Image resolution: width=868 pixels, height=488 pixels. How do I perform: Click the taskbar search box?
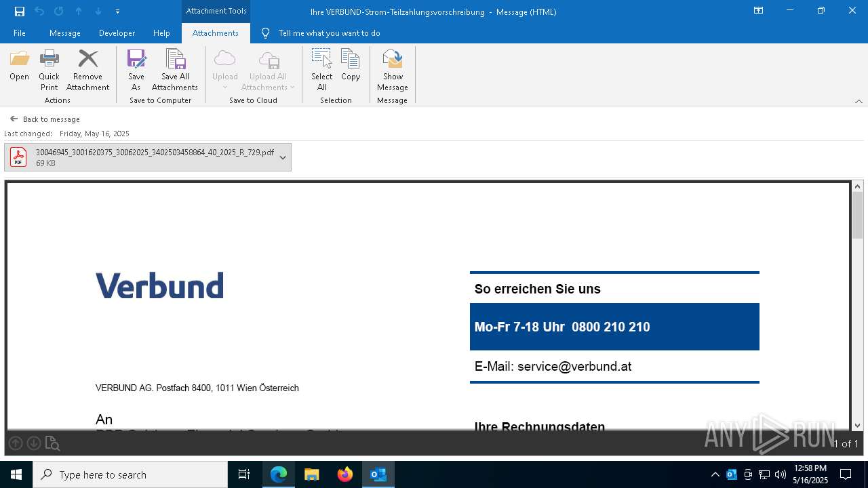coord(130,474)
